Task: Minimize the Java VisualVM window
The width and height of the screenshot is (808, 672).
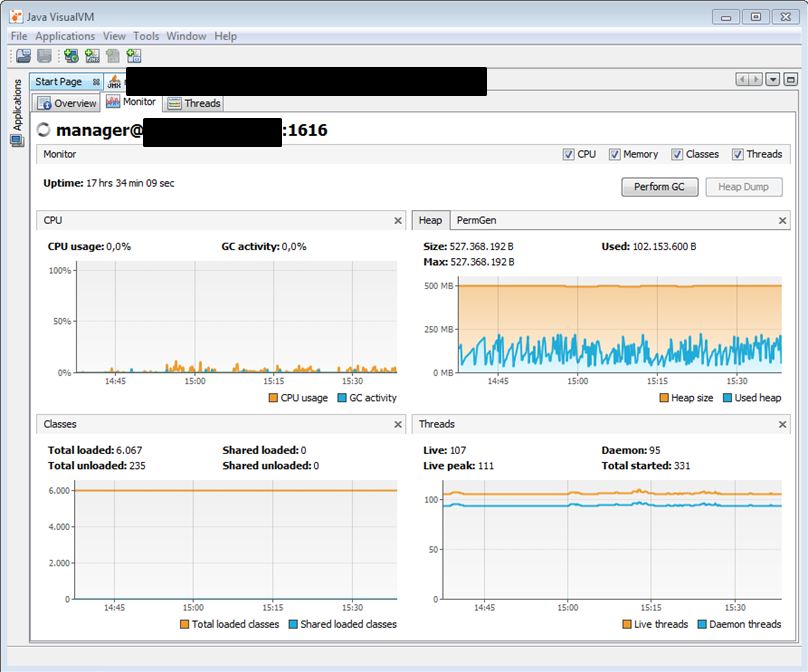Action: pos(726,17)
